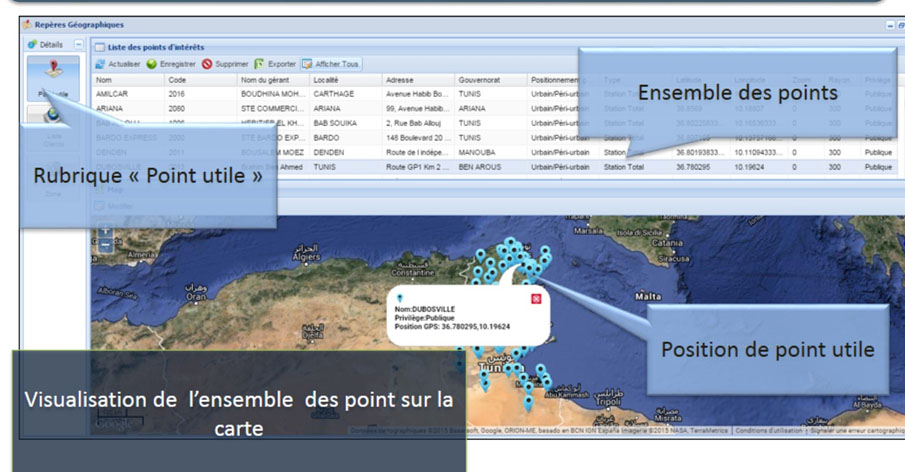Select the ARIANA row in the list
This screenshot has width=905, height=472.
110,108
